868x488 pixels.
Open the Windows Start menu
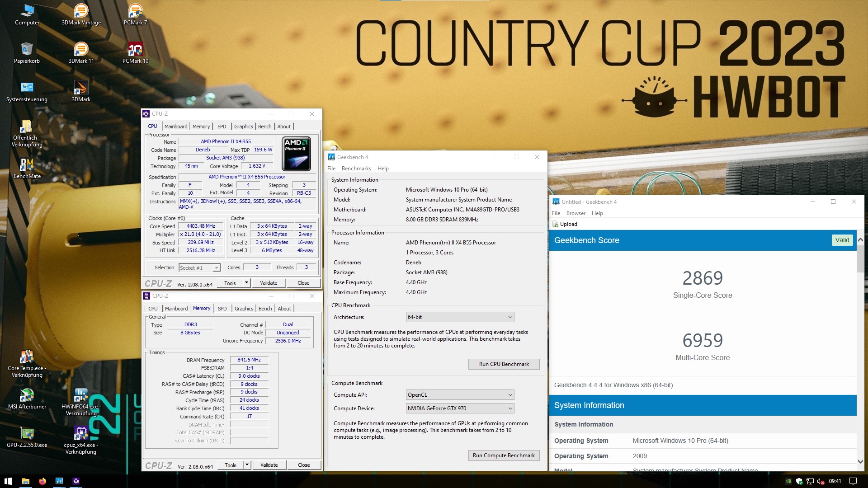pos(8,481)
